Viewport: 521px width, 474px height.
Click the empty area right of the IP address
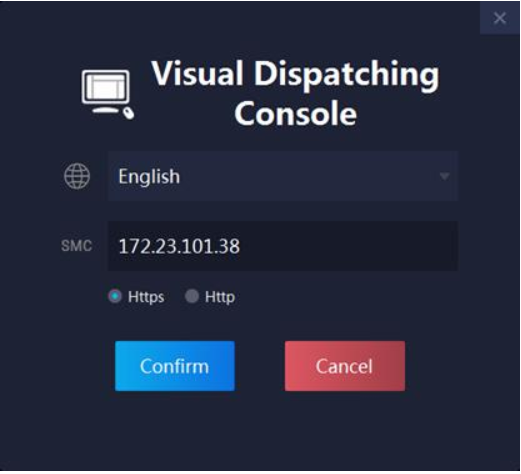(348, 246)
